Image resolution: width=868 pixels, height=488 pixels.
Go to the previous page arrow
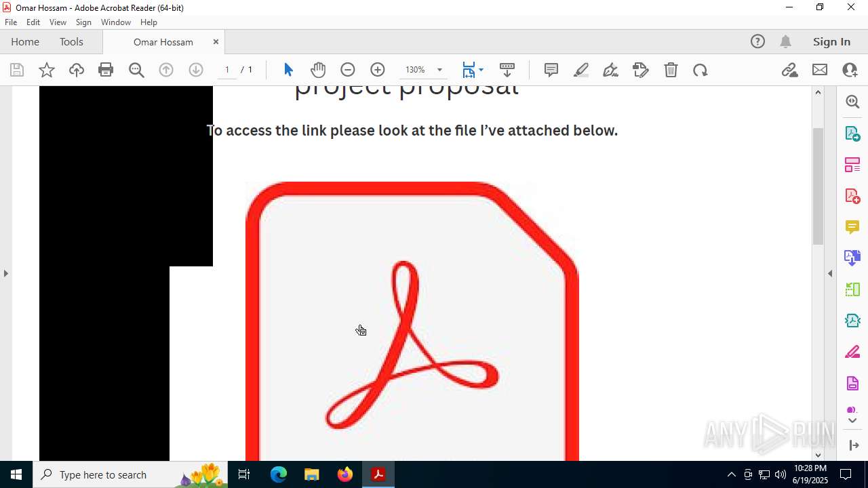[166, 70]
